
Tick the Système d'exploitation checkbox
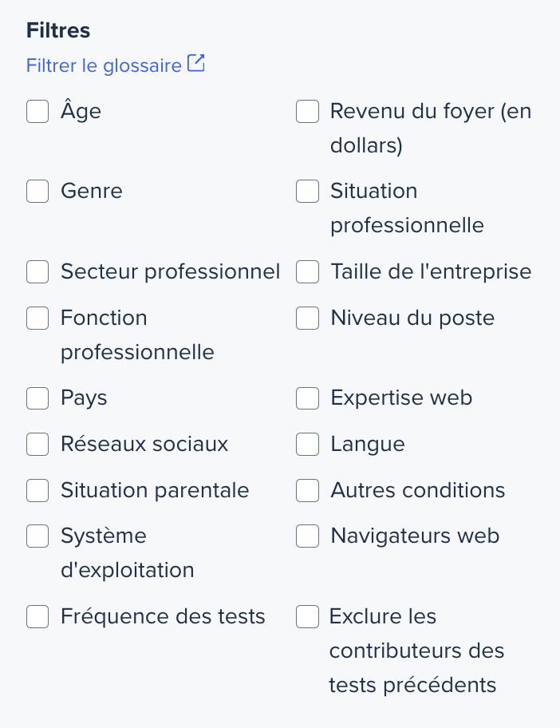point(37,536)
